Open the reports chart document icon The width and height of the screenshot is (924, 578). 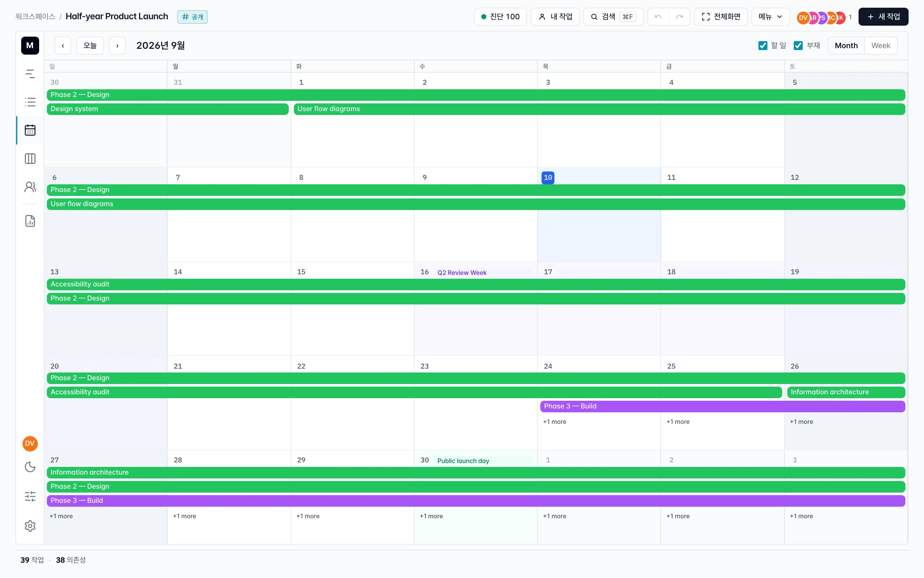(30, 221)
